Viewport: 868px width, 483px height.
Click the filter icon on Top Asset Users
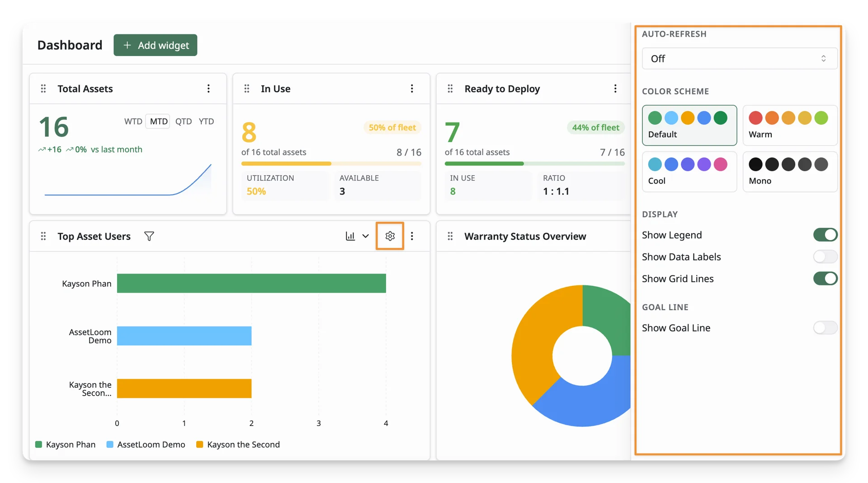tap(149, 236)
